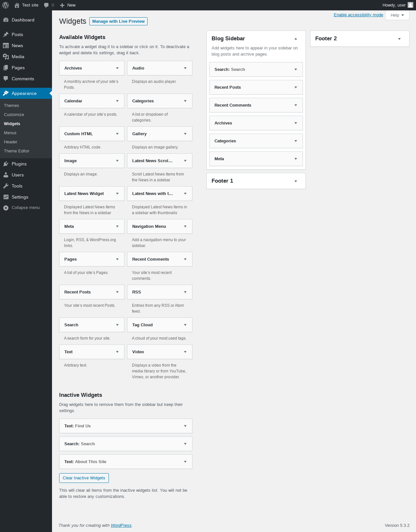Click the Collapse menu arrow icon
The height and width of the screenshot is (532, 416).
tap(6, 208)
